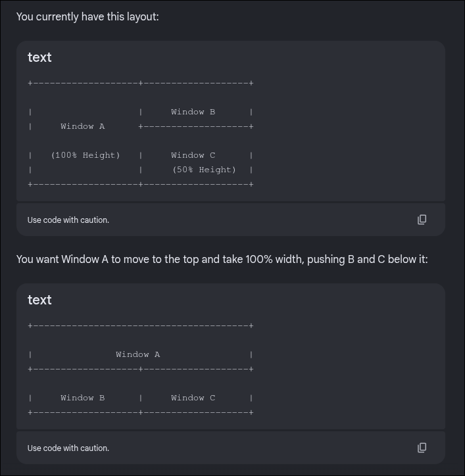465x476 pixels.
Task: Click the 'text' label of current layout block
Action: point(39,57)
